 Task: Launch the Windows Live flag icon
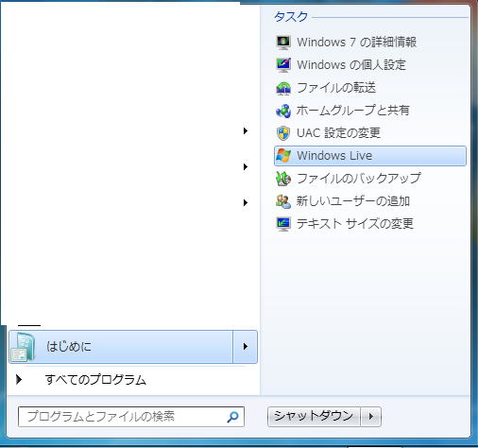coord(283,156)
